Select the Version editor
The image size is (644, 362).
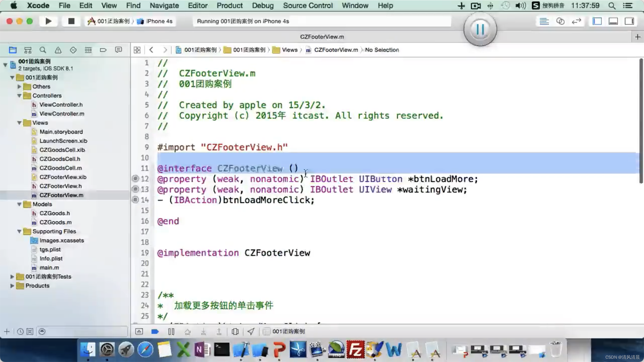coord(576,21)
